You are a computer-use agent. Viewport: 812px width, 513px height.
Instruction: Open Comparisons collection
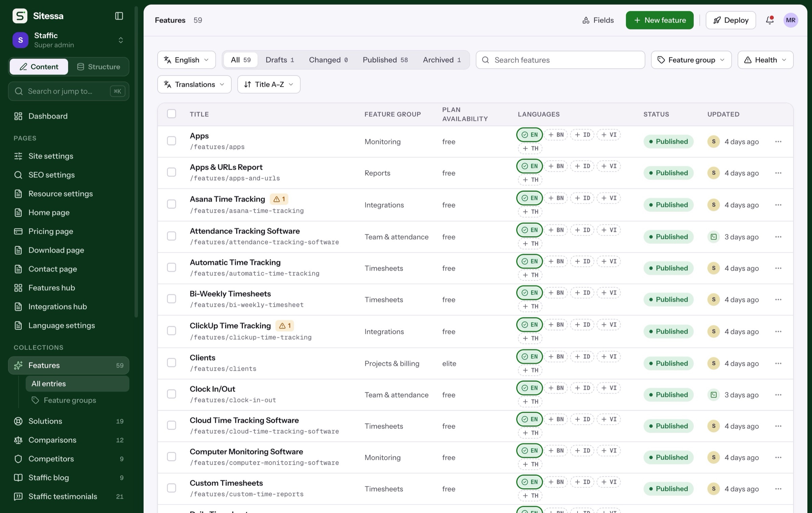(69, 440)
